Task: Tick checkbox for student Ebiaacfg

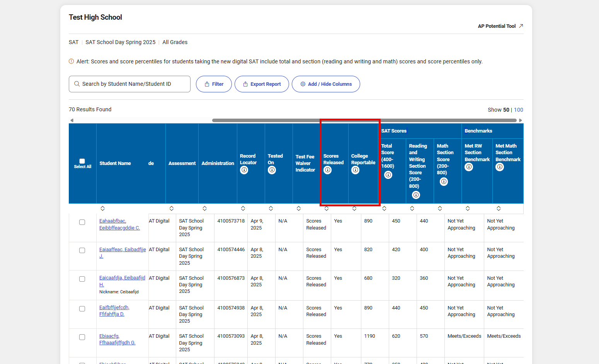Action: coord(82,337)
